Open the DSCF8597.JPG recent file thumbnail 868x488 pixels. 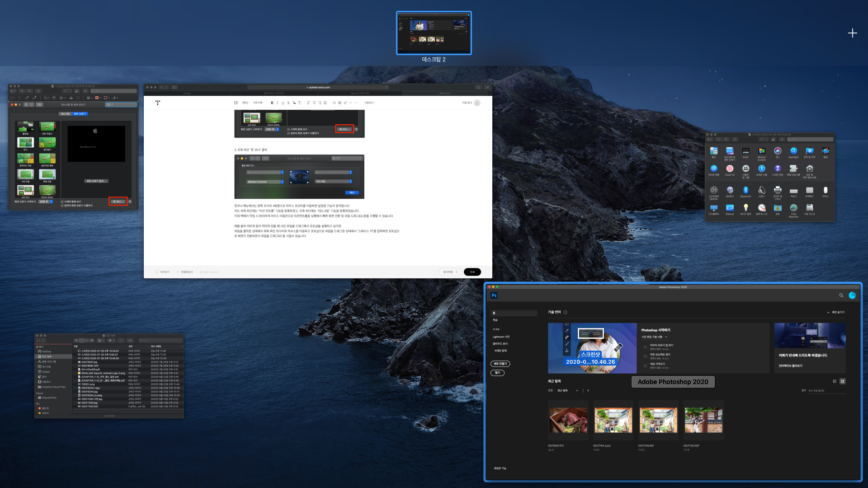(568, 420)
